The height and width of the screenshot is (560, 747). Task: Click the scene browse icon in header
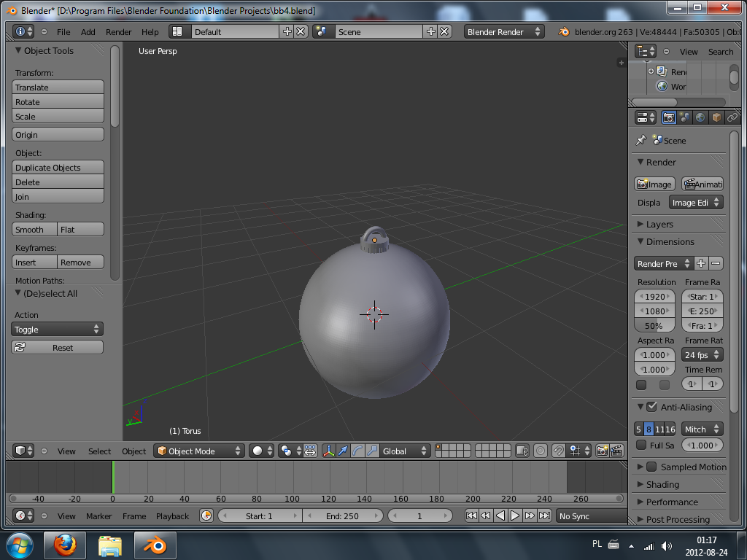tap(322, 31)
